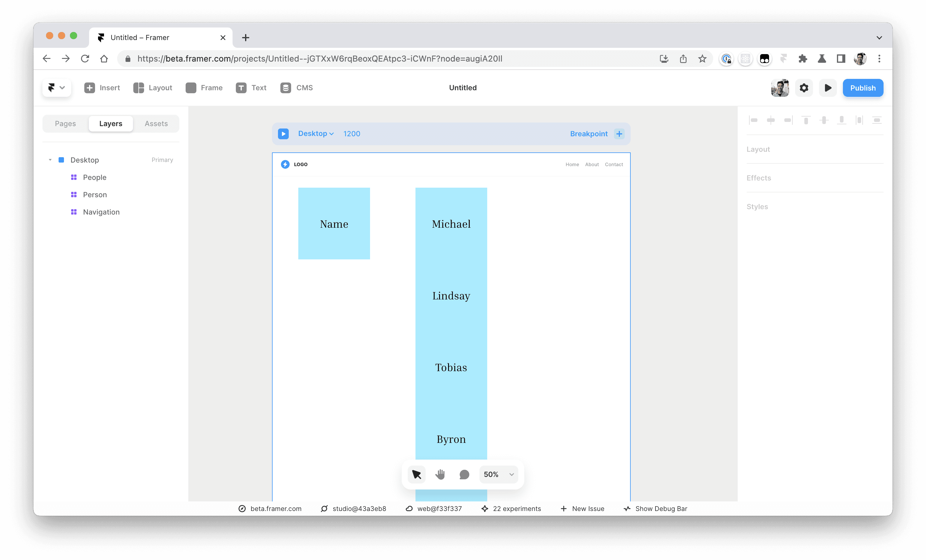
Task: Switch to the Assets tab
Action: (x=156, y=124)
